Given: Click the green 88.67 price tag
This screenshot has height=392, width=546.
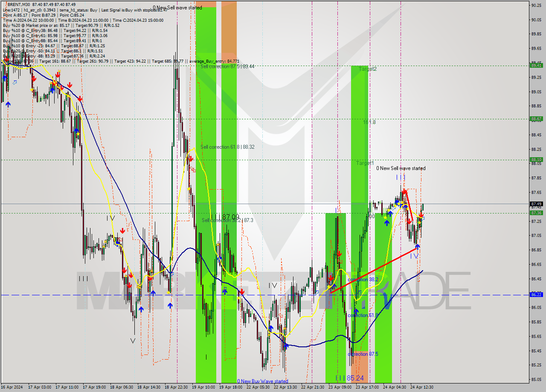Looking at the screenshot, I should coord(536,119).
